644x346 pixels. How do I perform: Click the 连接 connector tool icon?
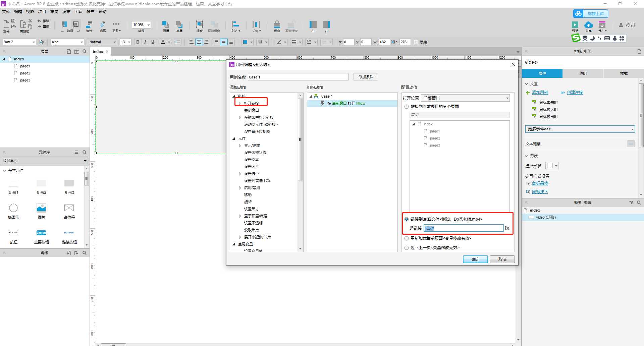[x=89, y=24]
